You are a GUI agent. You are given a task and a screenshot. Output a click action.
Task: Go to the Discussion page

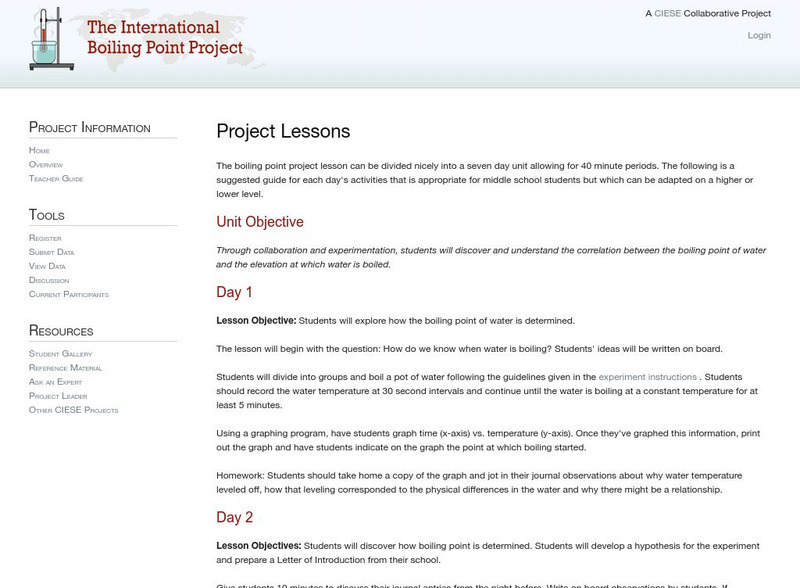(49, 280)
